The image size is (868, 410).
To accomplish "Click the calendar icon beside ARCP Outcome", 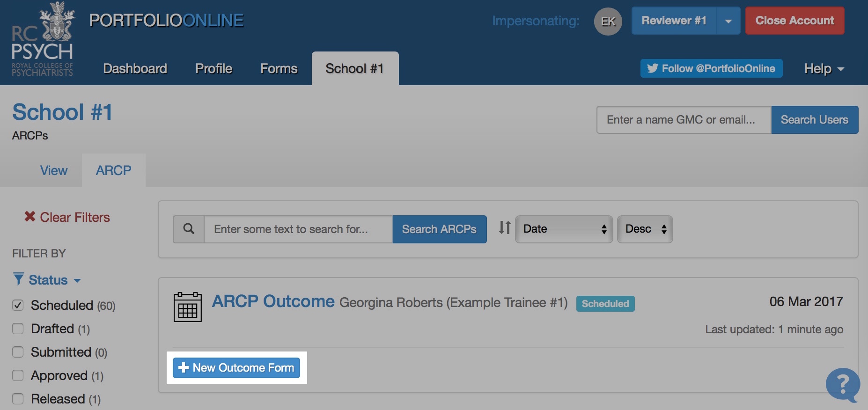I will [x=188, y=307].
